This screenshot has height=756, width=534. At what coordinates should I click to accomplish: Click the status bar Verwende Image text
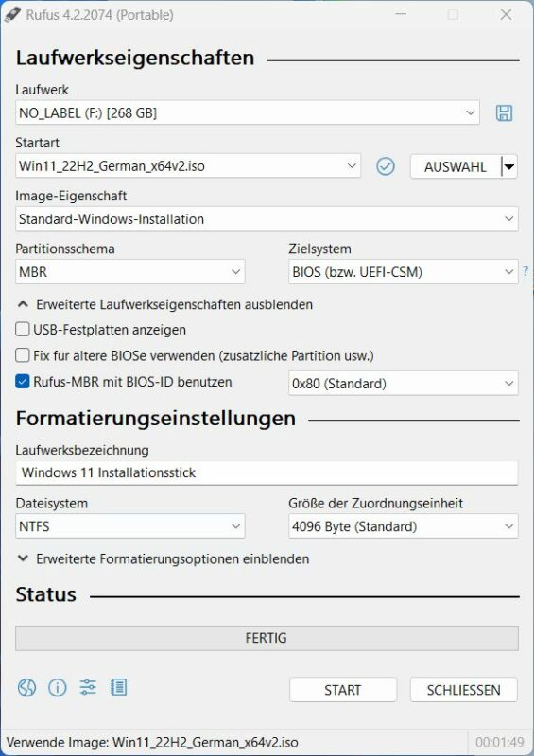pyautogui.click(x=152, y=742)
